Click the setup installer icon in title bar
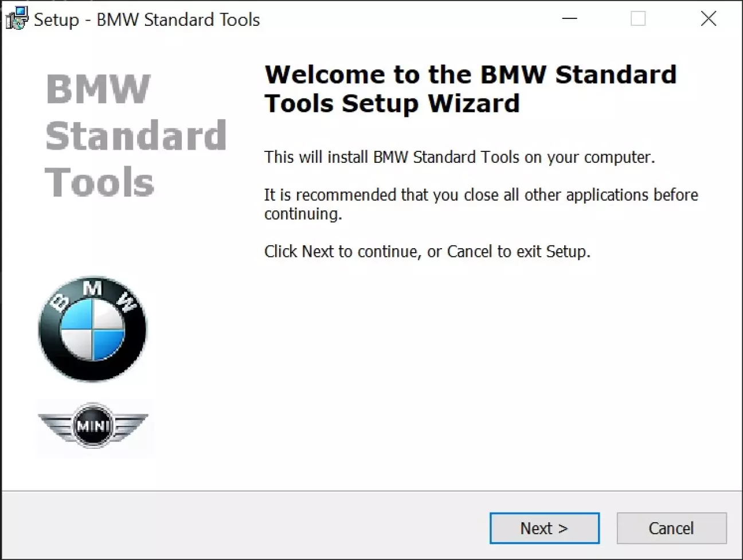743x560 pixels. (x=17, y=19)
